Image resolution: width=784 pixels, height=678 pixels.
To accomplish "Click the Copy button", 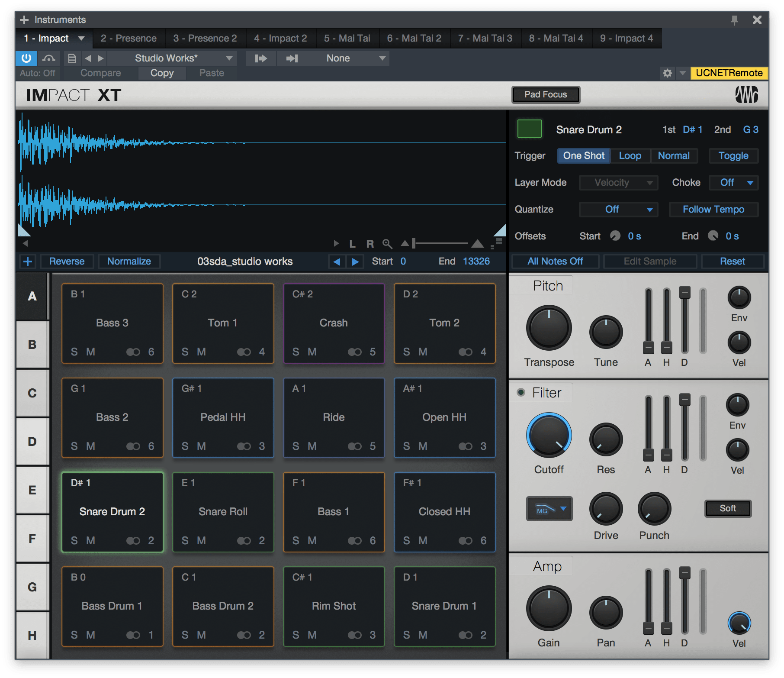I will (x=162, y=73).
